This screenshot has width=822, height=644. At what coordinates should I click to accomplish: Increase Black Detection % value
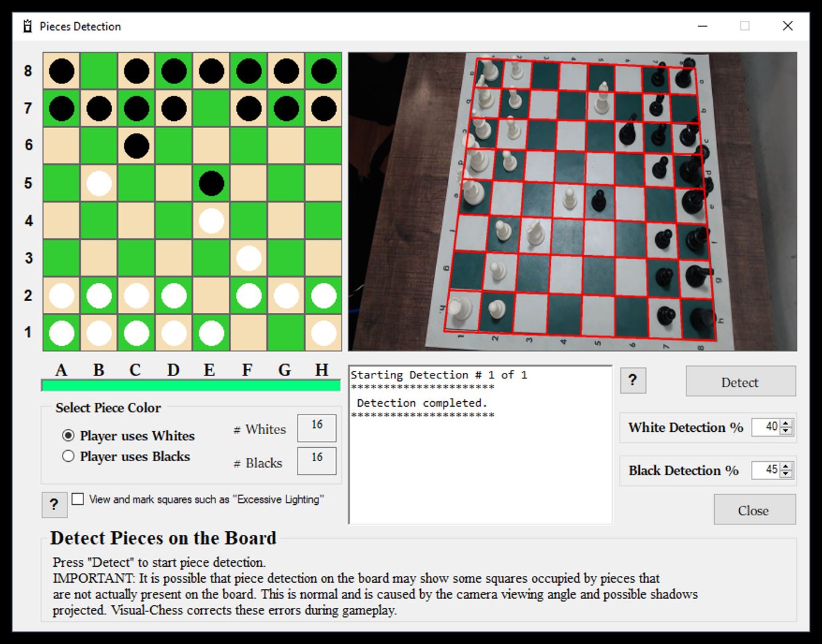pos(786,466)
